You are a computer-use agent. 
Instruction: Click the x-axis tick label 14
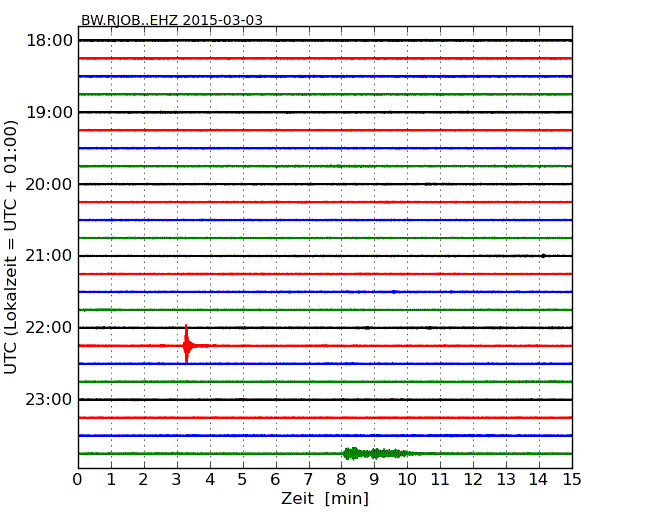tap(539, 480)
